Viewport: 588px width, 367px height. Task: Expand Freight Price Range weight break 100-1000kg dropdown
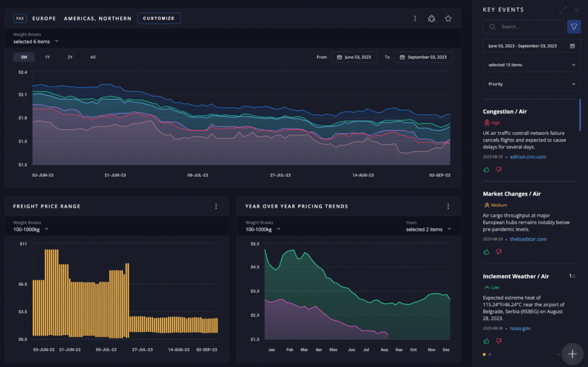31,229
